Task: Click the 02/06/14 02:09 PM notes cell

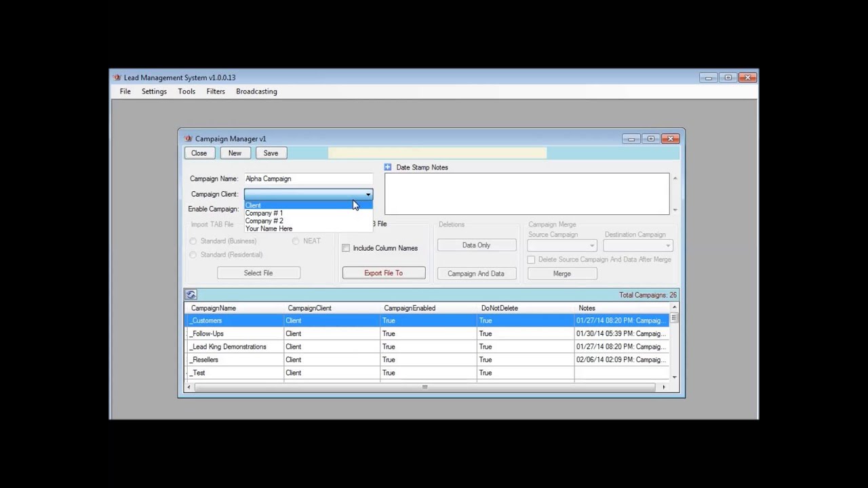Action: pos(622,360)
